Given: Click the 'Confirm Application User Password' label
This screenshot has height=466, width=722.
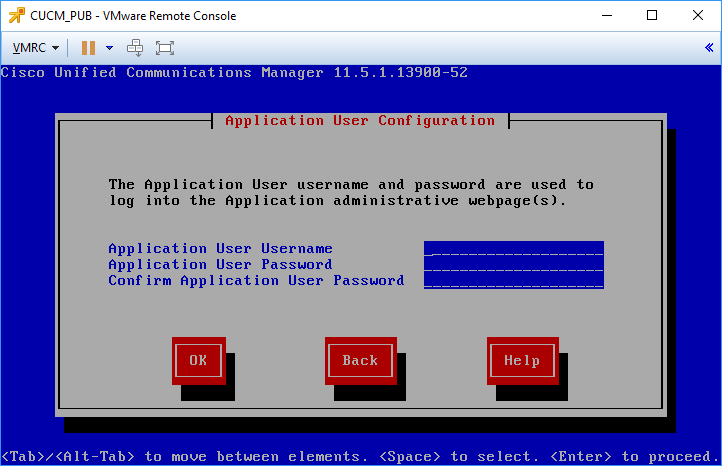Looking at the screenshot, I should click(256, 281).
